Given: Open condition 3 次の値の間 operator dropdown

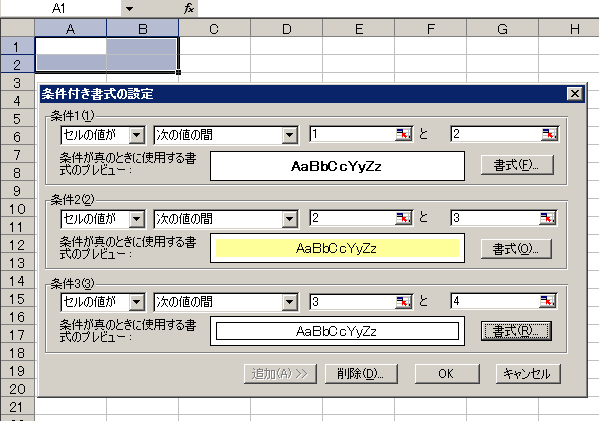Looking at the screenshot, I should (x=290, y=302).
